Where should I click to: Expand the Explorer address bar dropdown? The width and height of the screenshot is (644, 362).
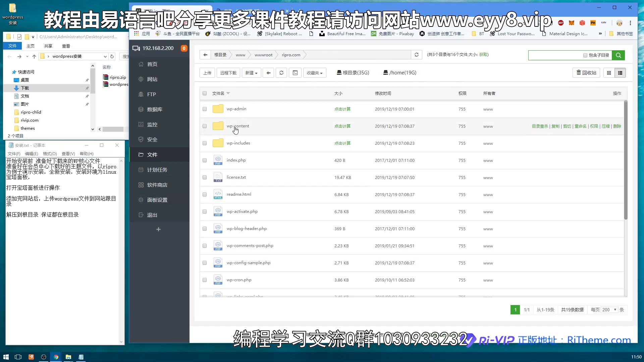pyautogui.click(x=105, y=56)
